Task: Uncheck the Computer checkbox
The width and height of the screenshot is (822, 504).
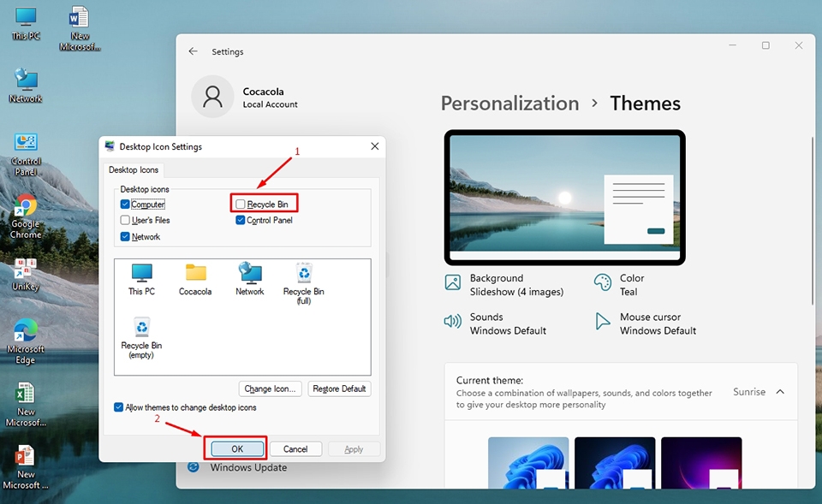Action: tap(125, 204)
